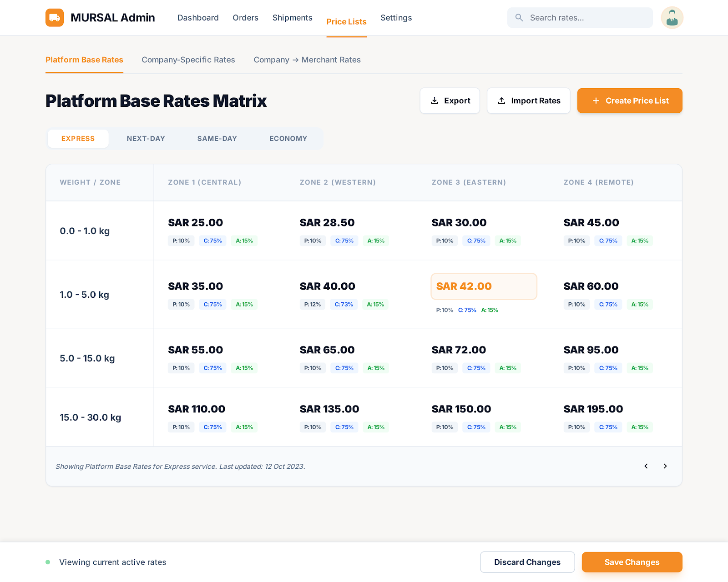Select the highlighted SAR 42.00 rate cell
The image size is (728, 582).
pos(484,286)
